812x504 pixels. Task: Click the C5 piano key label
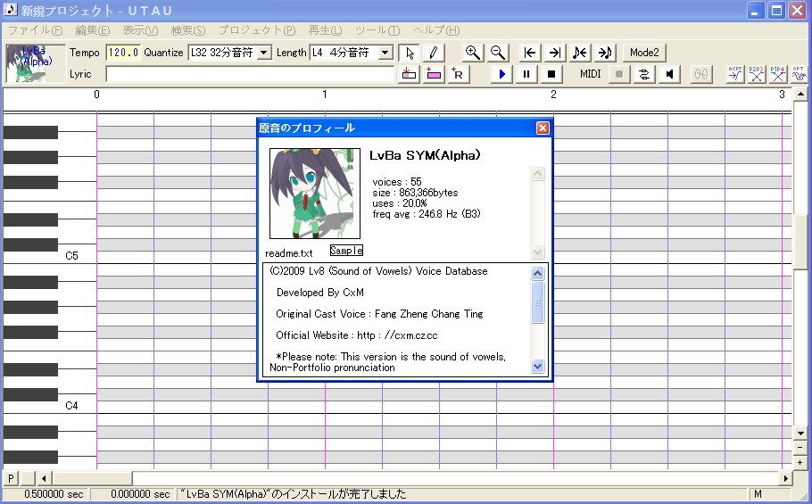[x=72, y=256]
